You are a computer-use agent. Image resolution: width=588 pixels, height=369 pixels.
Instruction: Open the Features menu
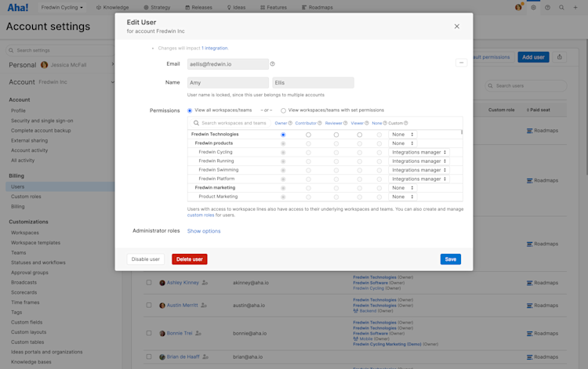(x=273, y=8)
